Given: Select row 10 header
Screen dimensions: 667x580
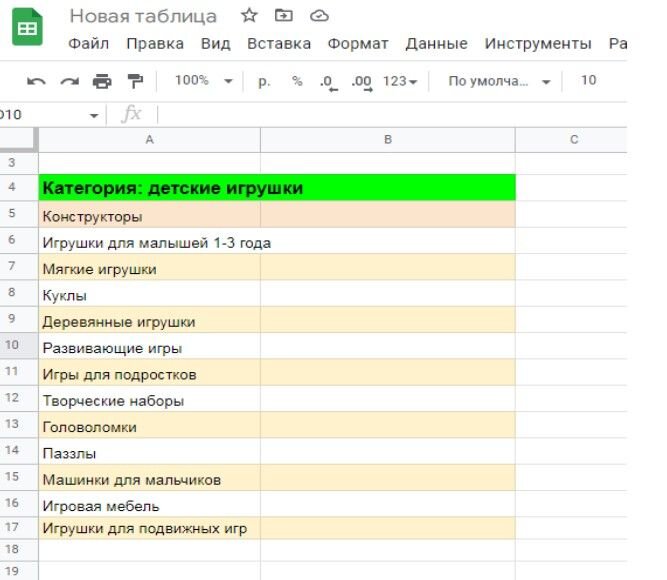Looking at the screenshot, I should pyautogui.click(x=19, y=346).
